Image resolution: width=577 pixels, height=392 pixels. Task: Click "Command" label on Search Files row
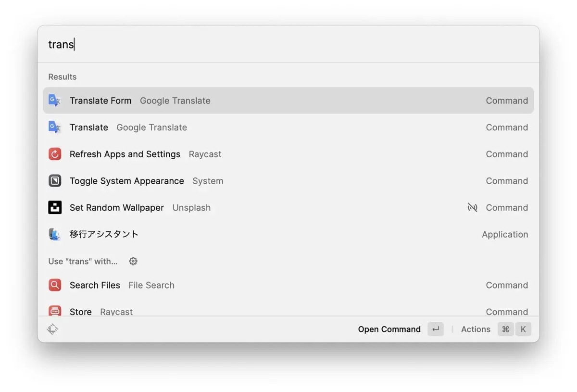point(507,285)
